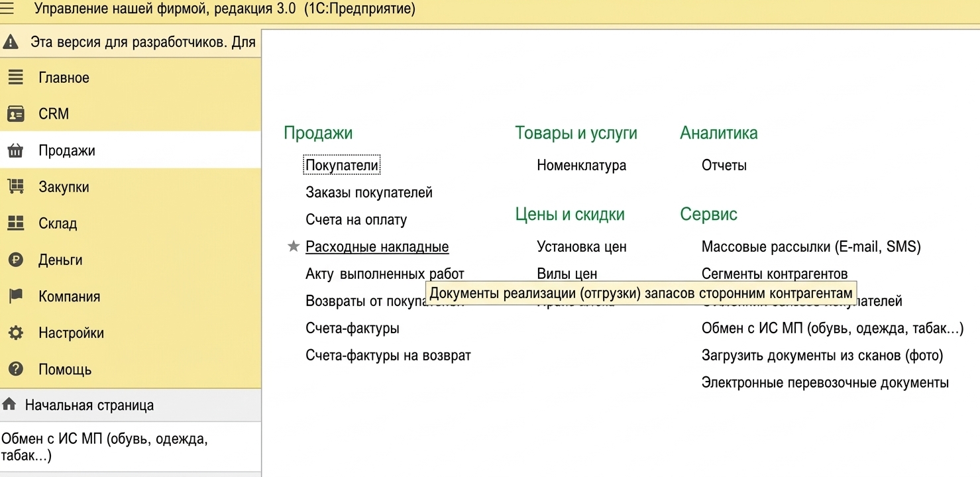
Task: Click the Компания flag icon
Action: click(x=15, y=296)
